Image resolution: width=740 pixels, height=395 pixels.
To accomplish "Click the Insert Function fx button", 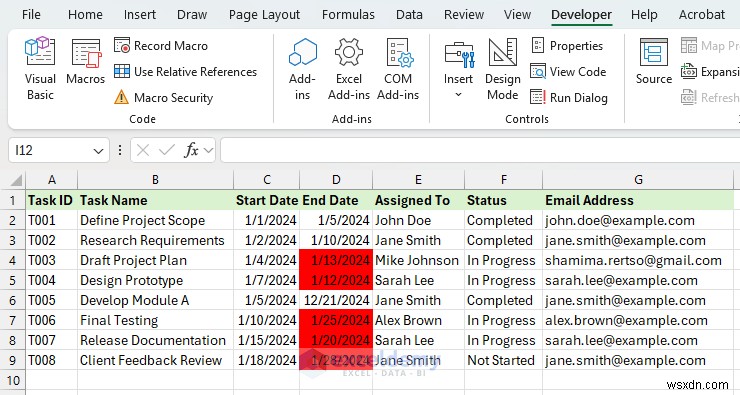I will click(x=191, y=151).
